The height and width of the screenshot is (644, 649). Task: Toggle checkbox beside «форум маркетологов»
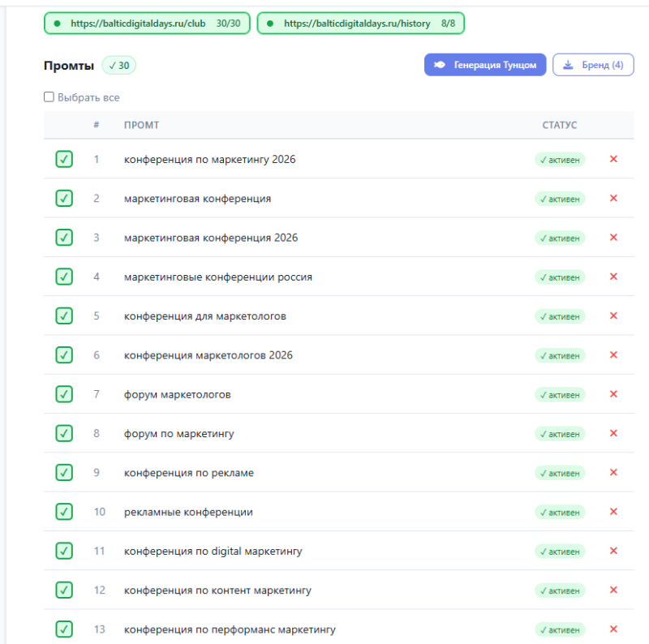(64, 394)
